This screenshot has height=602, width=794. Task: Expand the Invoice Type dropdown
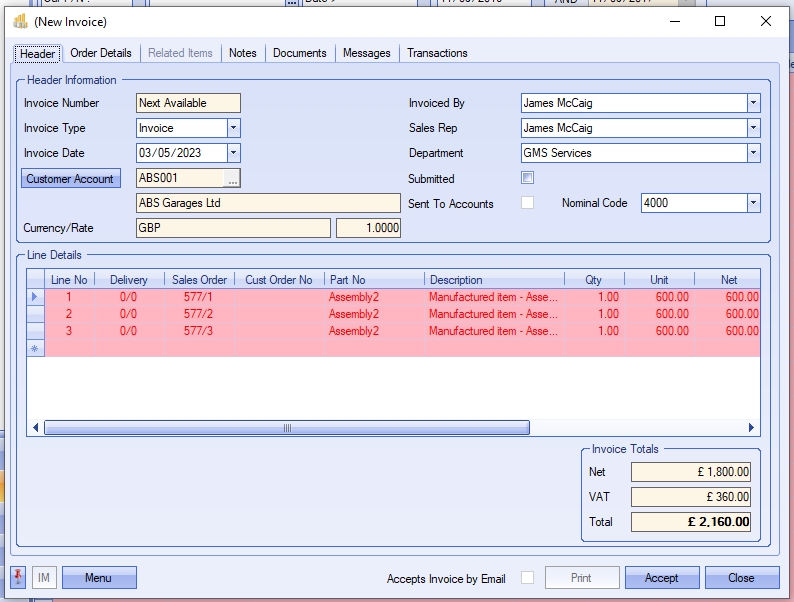pyautogui.click(x=233, y=128)
